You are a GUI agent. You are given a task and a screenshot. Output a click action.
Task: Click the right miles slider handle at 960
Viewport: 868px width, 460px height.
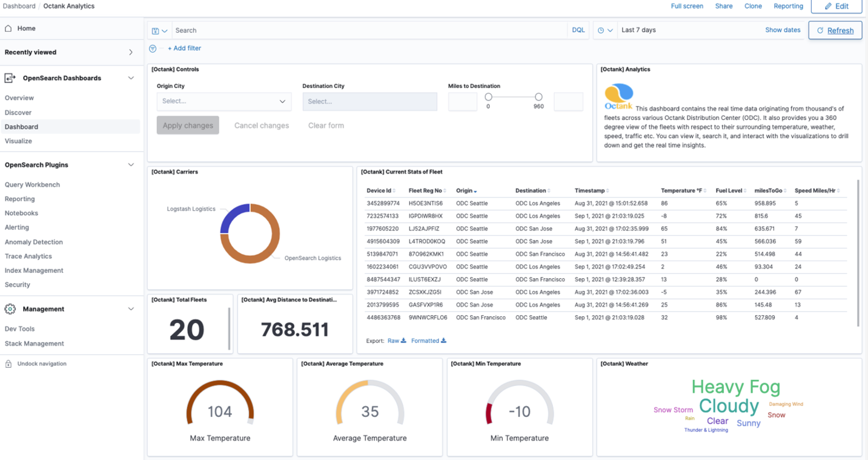click(x=538, y=97)
